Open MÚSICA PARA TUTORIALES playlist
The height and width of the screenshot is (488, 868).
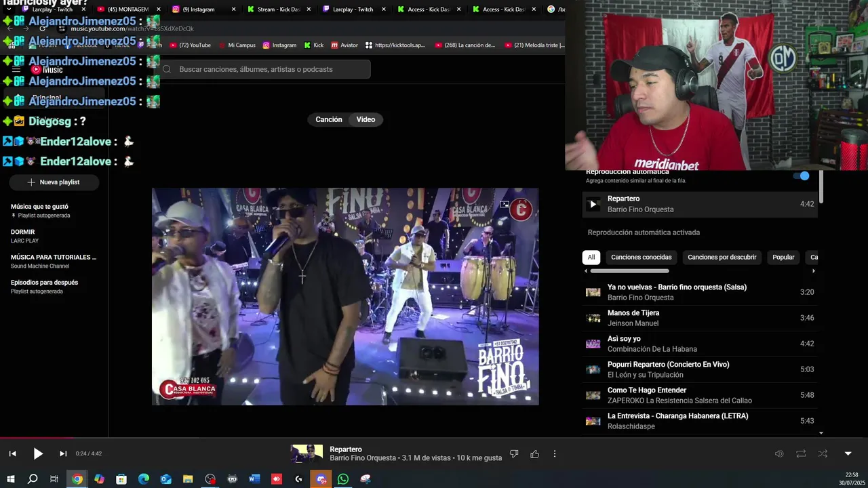point(54,261)
